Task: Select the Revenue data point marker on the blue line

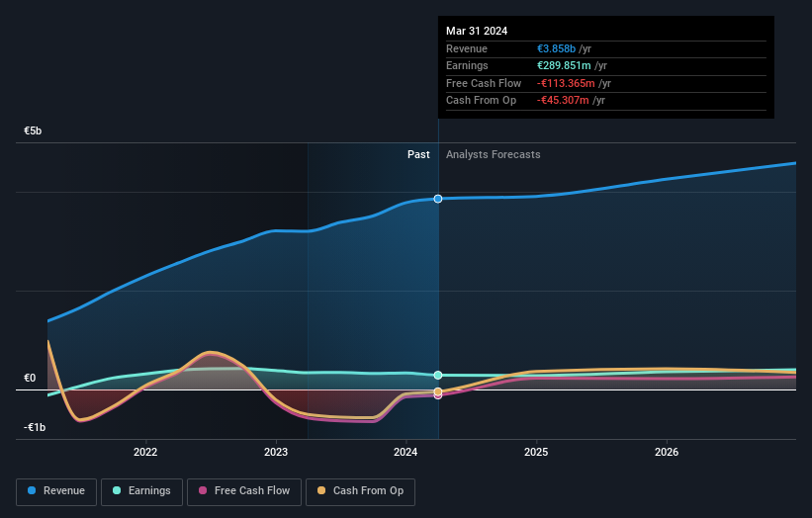Action: pyautogui.click(x=438, y=199)
